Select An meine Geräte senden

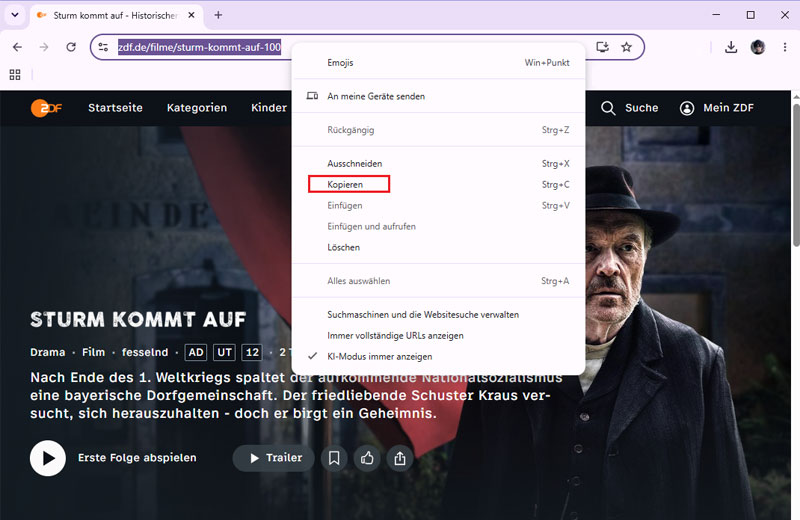(438, 96)
